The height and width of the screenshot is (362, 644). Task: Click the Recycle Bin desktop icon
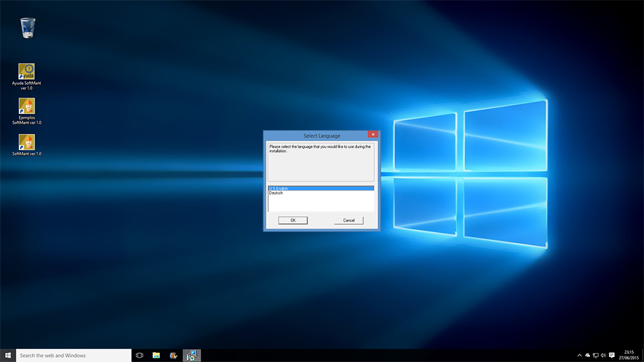[x=28, y=28]
